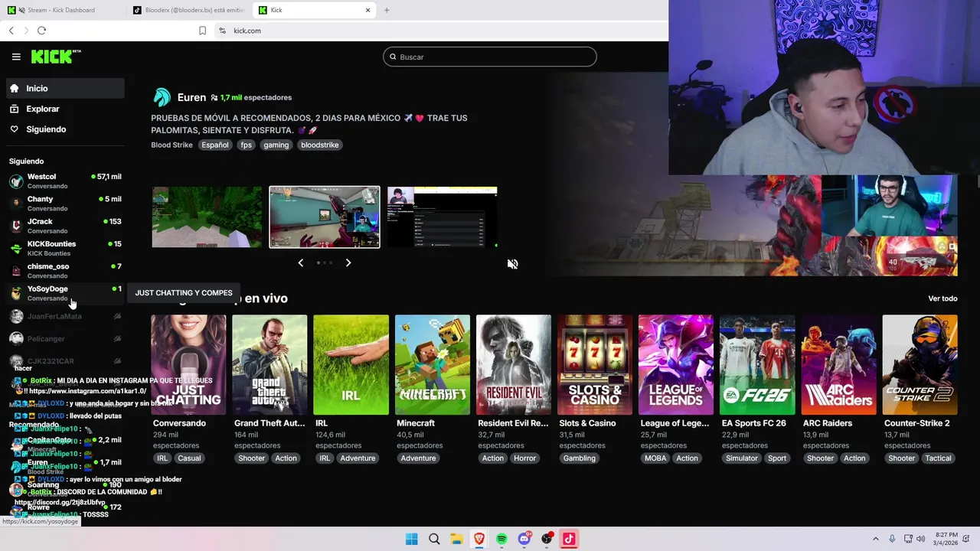Open Euren channel name link
The width and height of the screenshot is (980, 551).
[191, 97]
